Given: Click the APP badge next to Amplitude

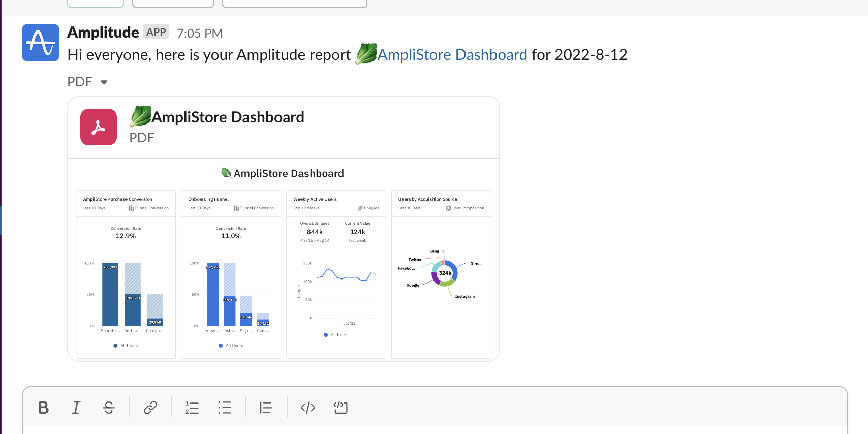Looking at the screenshot, I should [x=156, y=32].
